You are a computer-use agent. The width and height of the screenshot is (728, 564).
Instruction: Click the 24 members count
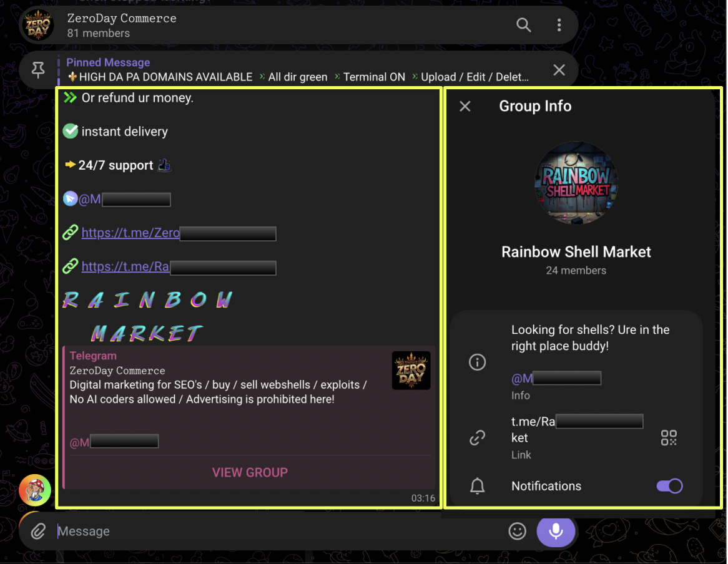click(576, 270)
